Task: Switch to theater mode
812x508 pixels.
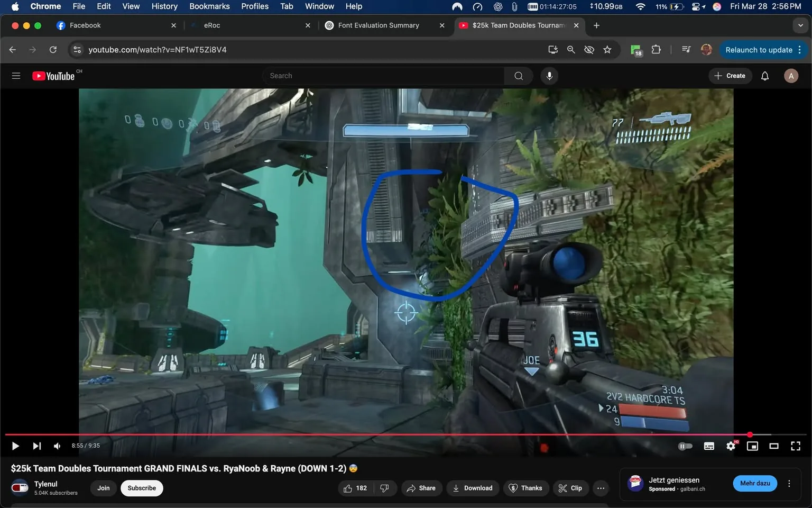Action: [x=774, y=446]
